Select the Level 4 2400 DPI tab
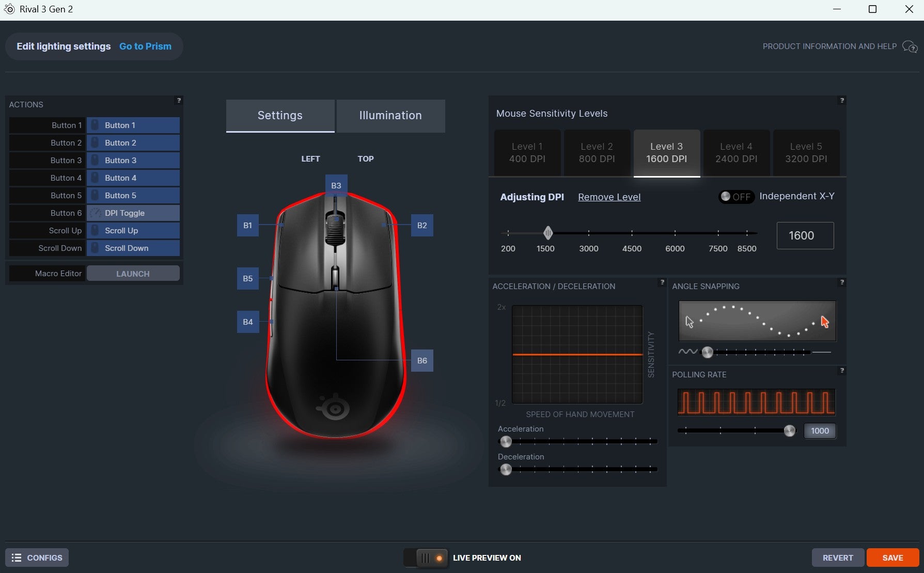This screenshot has height=573, width=924. [736, 153]
